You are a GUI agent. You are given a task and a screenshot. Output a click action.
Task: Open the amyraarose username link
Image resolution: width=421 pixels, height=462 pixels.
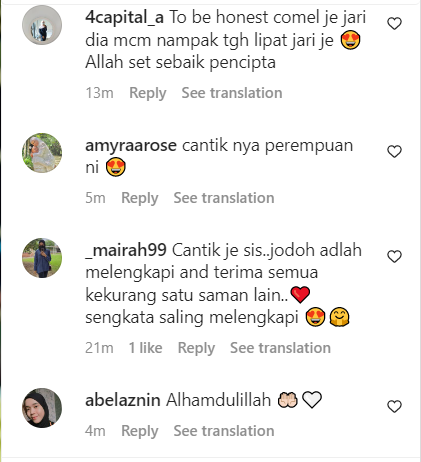(131, 146)
